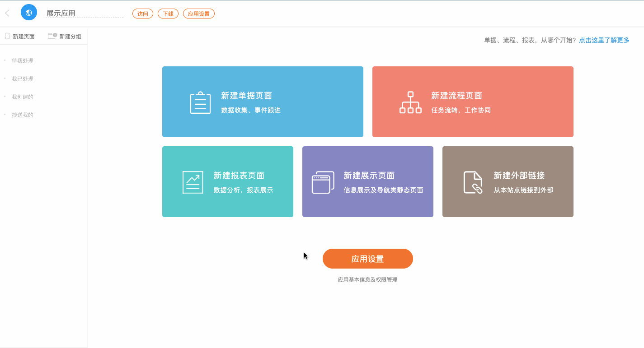Select the 新建流程页面 title text
The height and width of the screenshot is (348, 644).
click(x=456, y=96)
